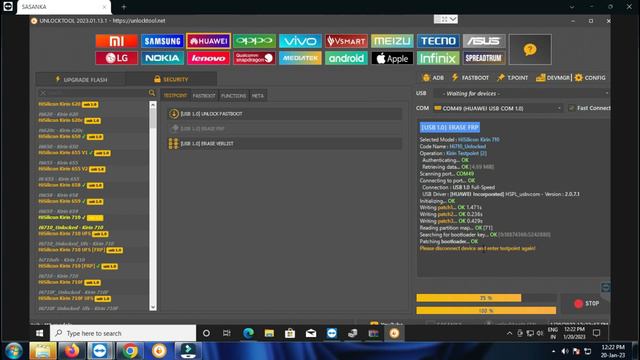640x360 pixels.
Task: Select HiSilicon Kirin 620c model
Action: coord(69,121)
